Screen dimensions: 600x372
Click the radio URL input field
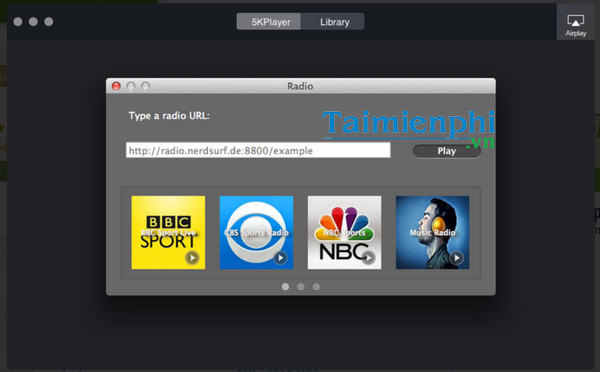[x=258, y=150]
